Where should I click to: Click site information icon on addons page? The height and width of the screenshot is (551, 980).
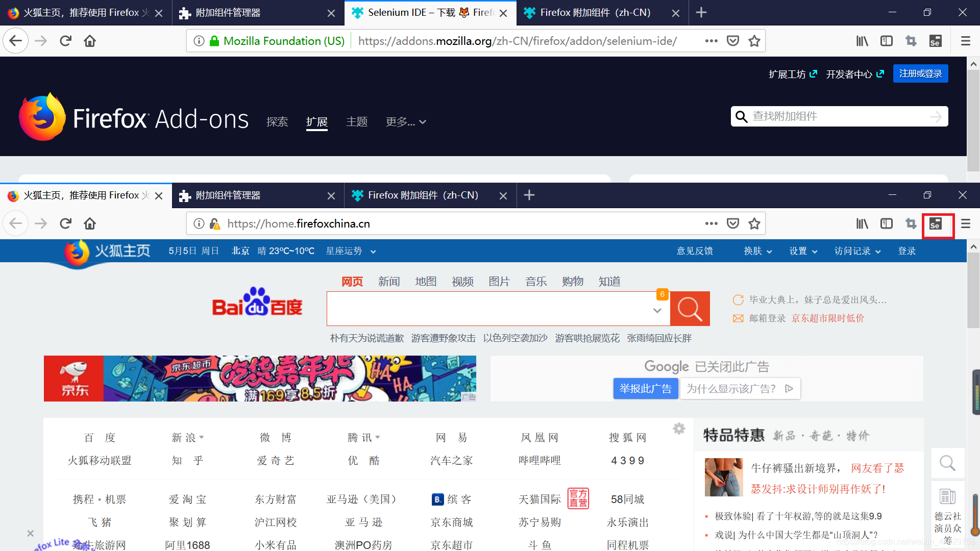point(199,41)
